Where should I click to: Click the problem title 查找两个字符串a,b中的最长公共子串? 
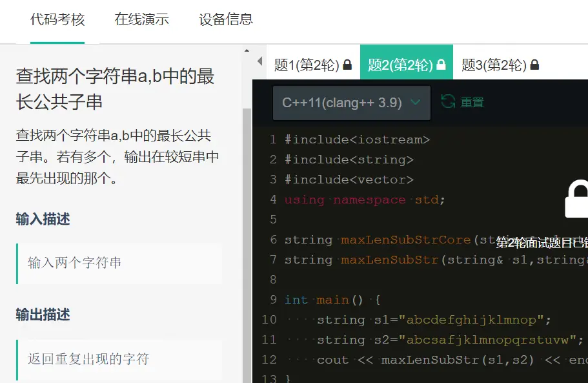tap(115, 89)
